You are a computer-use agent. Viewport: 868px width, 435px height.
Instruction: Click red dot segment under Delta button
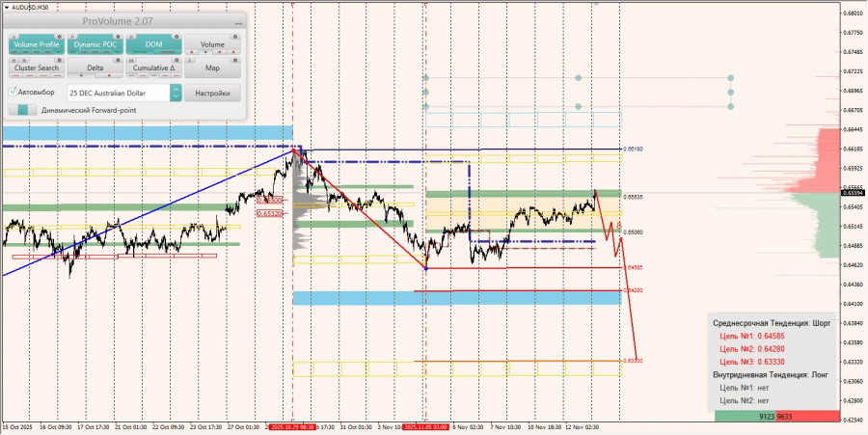pos(108,75)
